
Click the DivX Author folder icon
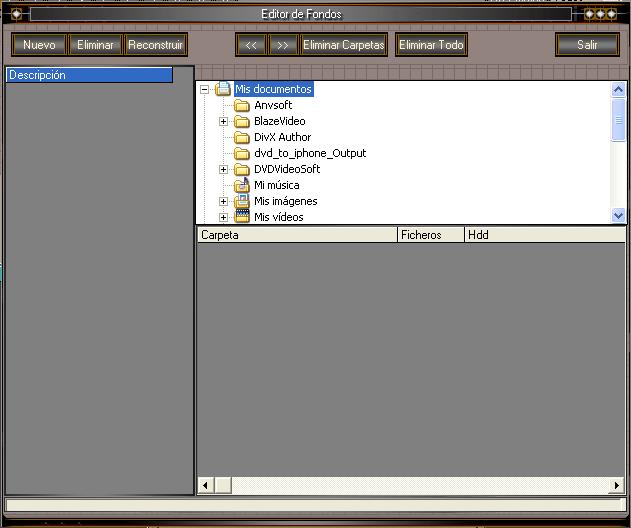242,137
